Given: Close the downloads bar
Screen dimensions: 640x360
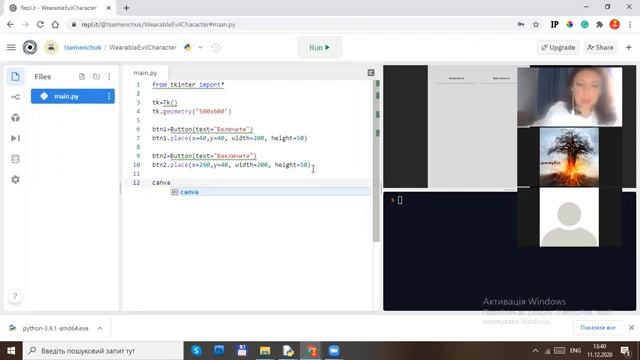Looking at the screenshot, I should [x=631, y=328].
